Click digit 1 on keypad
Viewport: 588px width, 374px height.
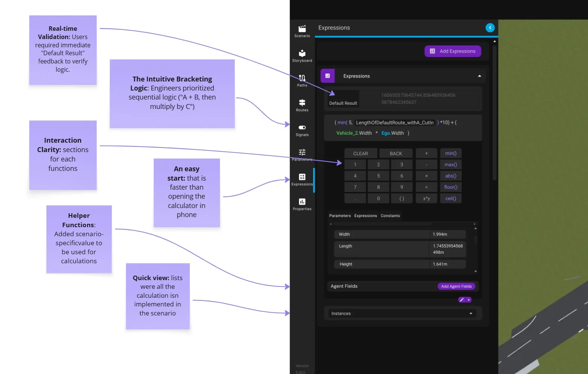tap(355, 164)
